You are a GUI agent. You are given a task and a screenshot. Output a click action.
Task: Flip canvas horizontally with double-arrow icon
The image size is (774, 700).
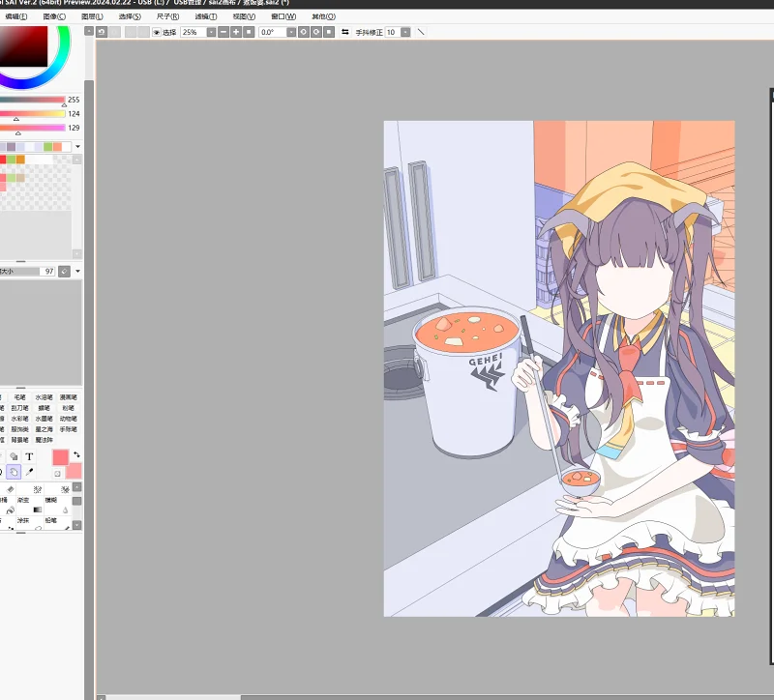[x=345, y=32]
